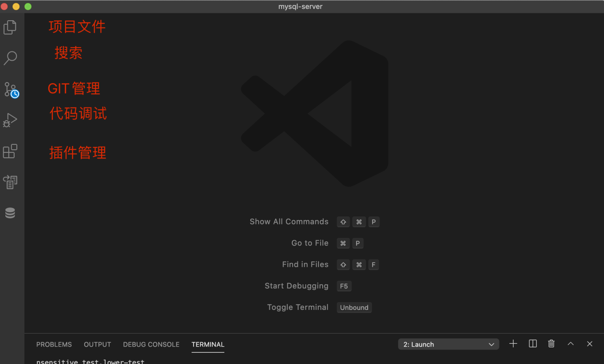The height and width of the screenshot is (364, 604).
Task: Open the '2: Launch' terminal dropdown
Action: (x=449, y=344)
